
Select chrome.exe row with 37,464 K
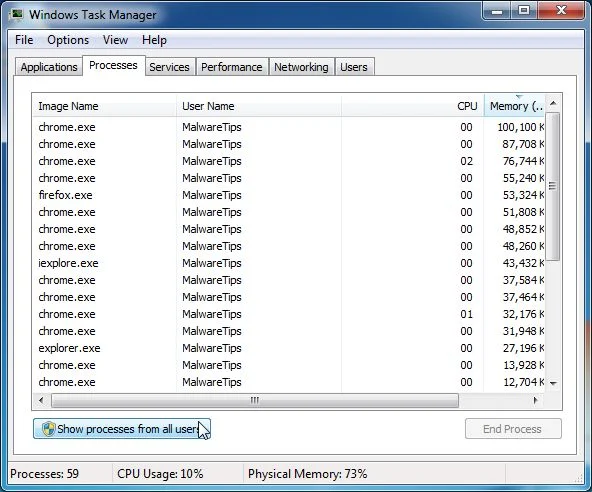[x=288, y=297]
